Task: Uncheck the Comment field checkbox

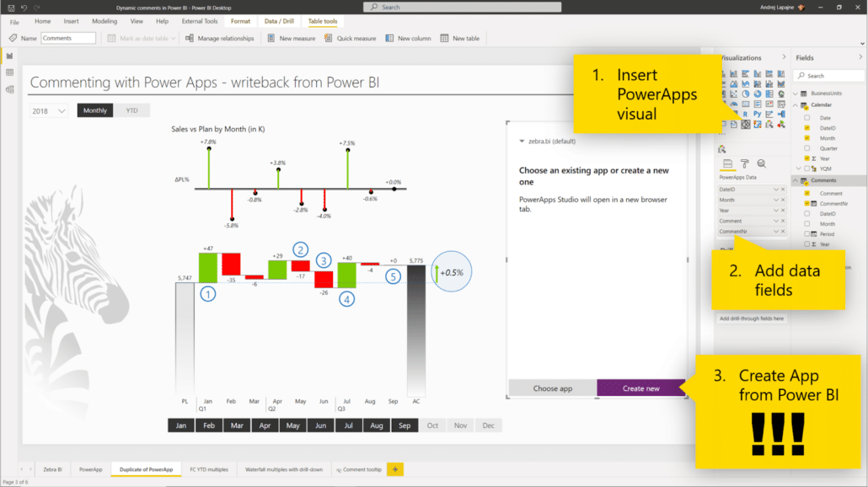Action: 806,193
